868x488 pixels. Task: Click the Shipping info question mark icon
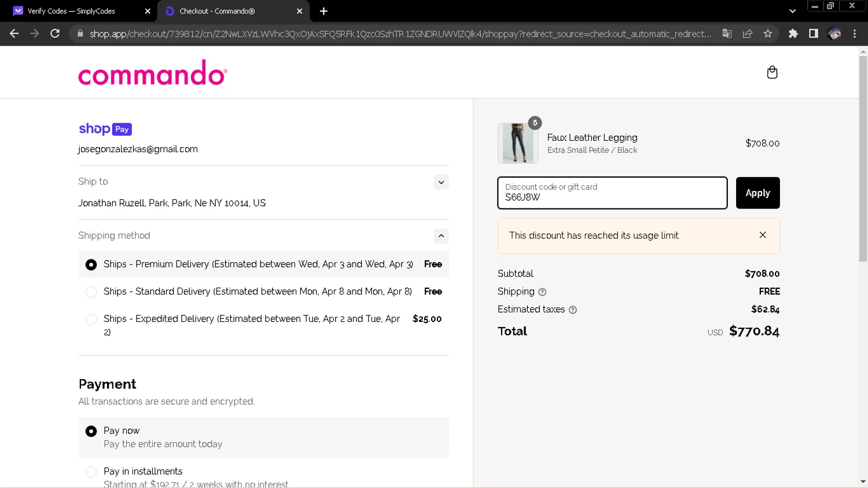coord(542,292)
